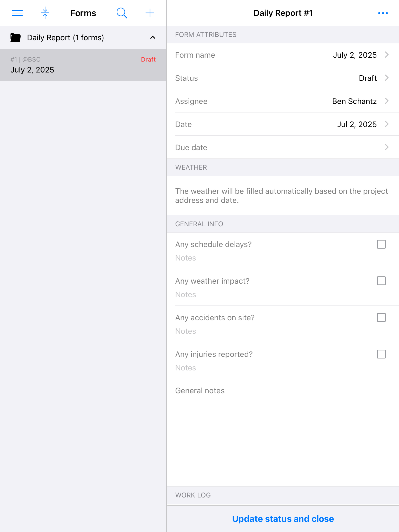Open the forms search
The width and height of the screenshot is (399, 532).
(122, 13)
